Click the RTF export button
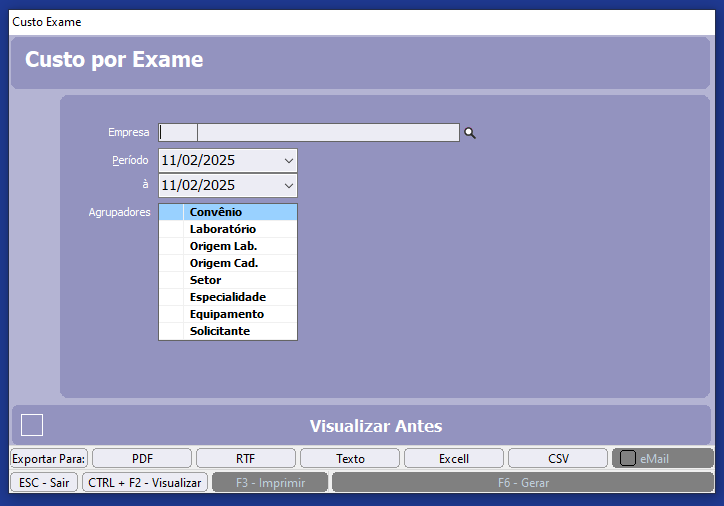724x506 pixels. click(x=246, y=459)
